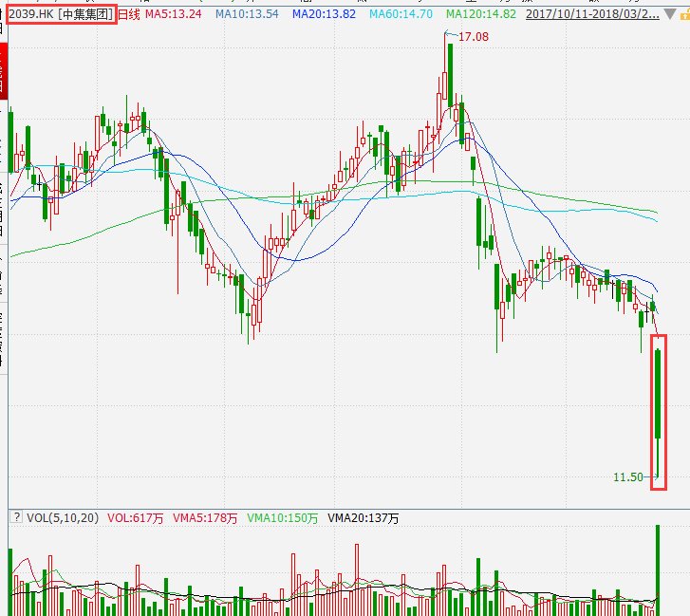The width and height of the screenshot is (690, 616).
Task: Select the MA60:14.70 indicator label
Action: 401,14
